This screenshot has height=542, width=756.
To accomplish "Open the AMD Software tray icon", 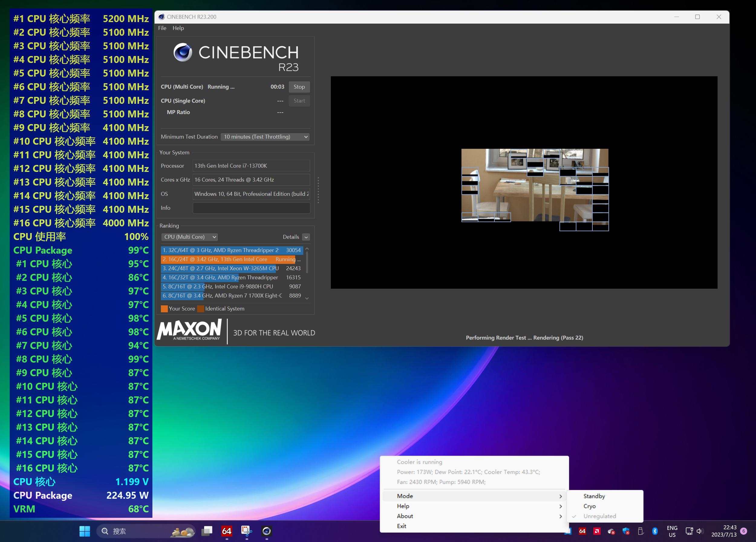I will [597, 531].
